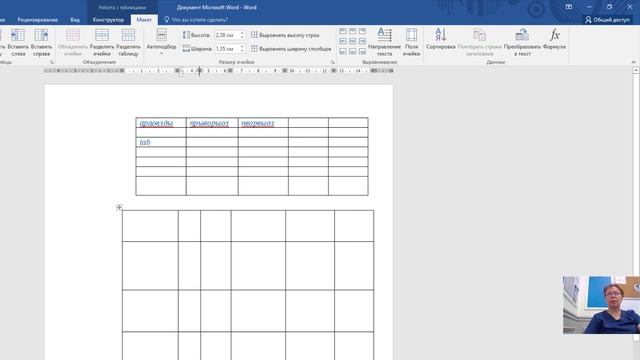Select the Layout (Макет) tab
This screenshot has height=360, width=640.
pos(144,20)
